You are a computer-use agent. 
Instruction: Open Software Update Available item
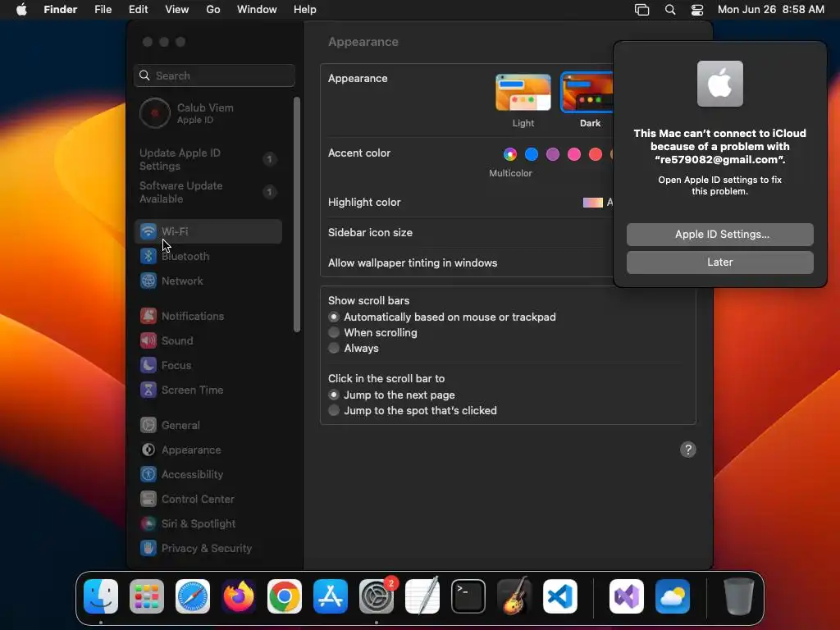(209, 192)
